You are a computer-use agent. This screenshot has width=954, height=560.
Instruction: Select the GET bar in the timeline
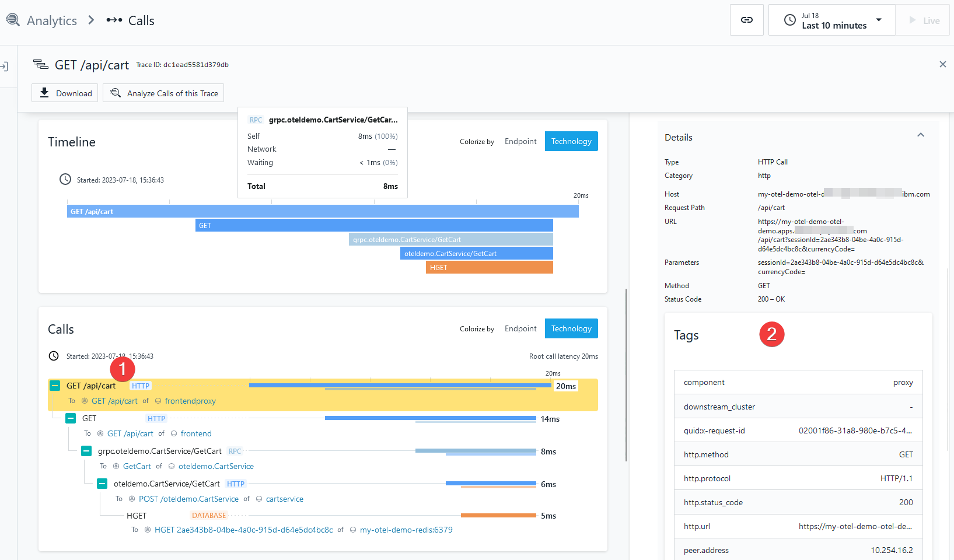(374, 225)
